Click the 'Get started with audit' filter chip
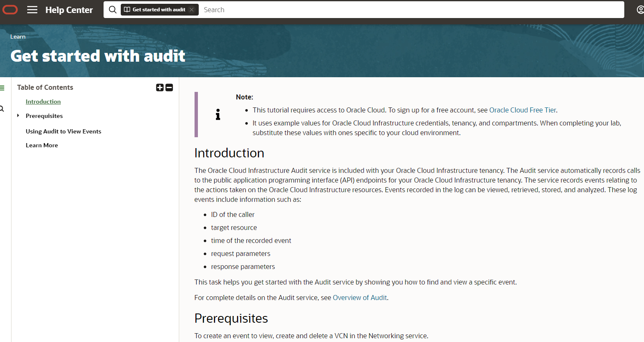The height and width of the screenshot is (342, 644). pyautogui.click(x=160, y=10)
